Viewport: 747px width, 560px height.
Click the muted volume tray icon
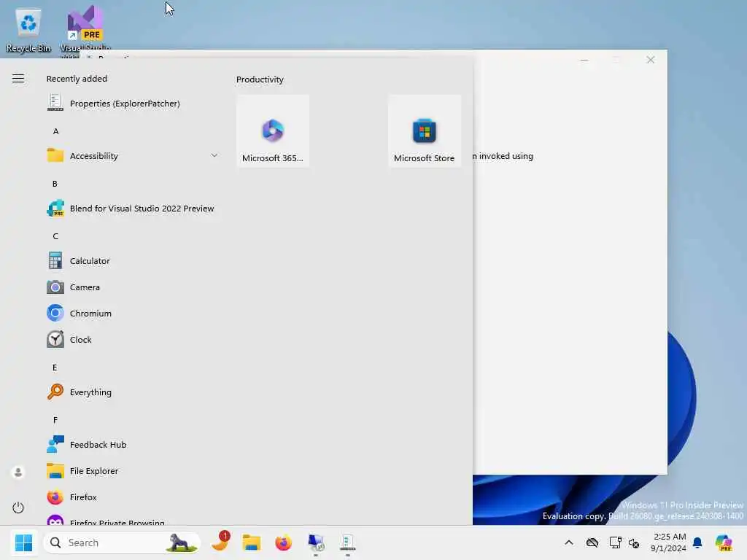(x=634, y=542)
